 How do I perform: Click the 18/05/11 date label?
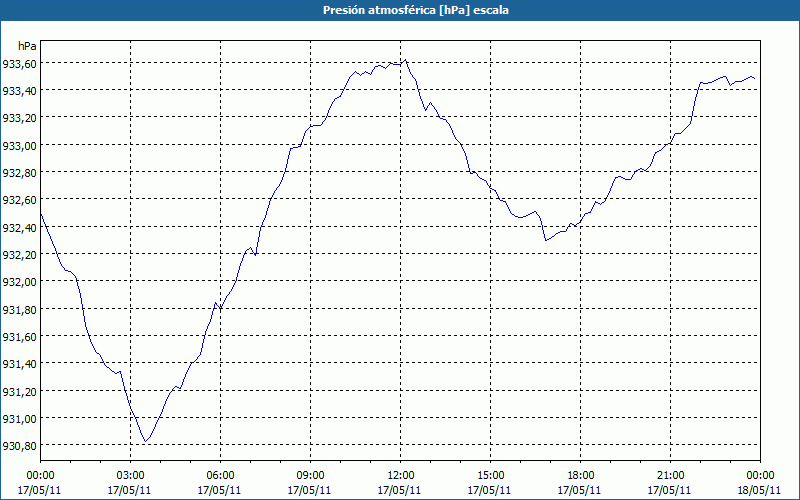click(760, 490)
